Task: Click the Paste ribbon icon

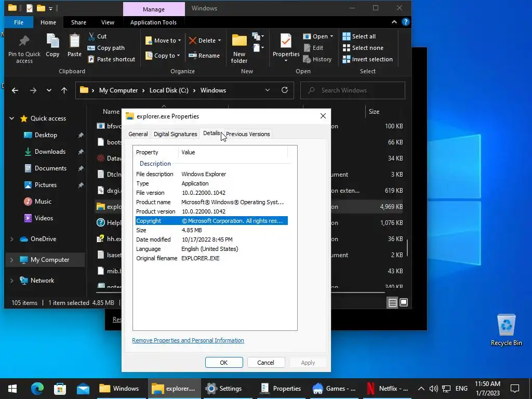Action: coord(74,46)
